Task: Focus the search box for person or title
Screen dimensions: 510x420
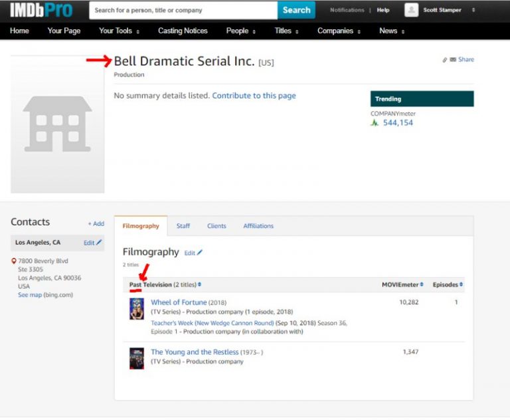Action: coord(183,10)
